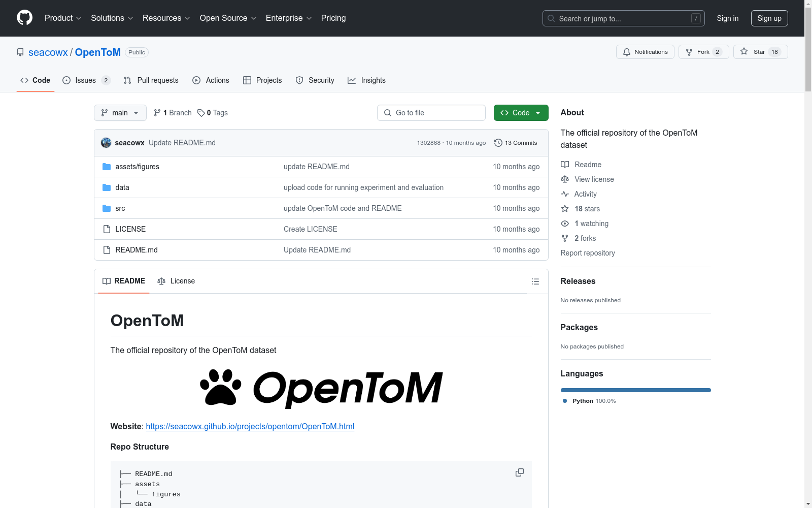The image size is (812, 508).
Task: Click the tag icon next to Tags
Action: coord(201,113)
